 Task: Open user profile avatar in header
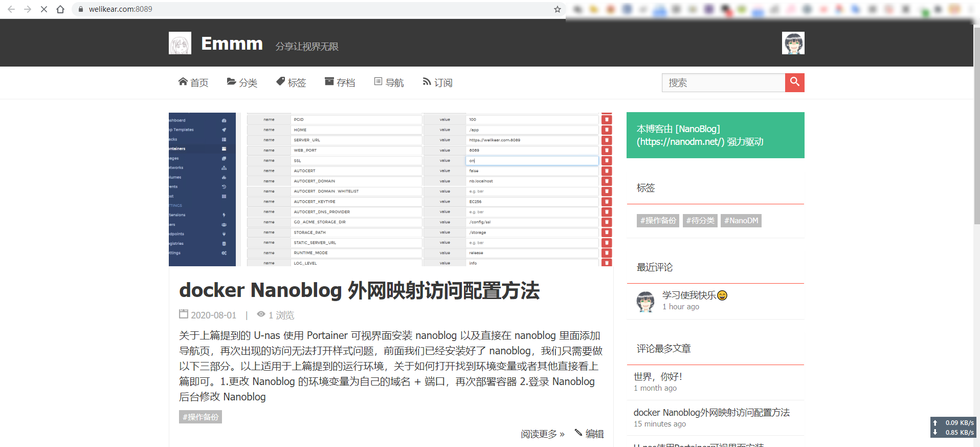tap(793, 43)
